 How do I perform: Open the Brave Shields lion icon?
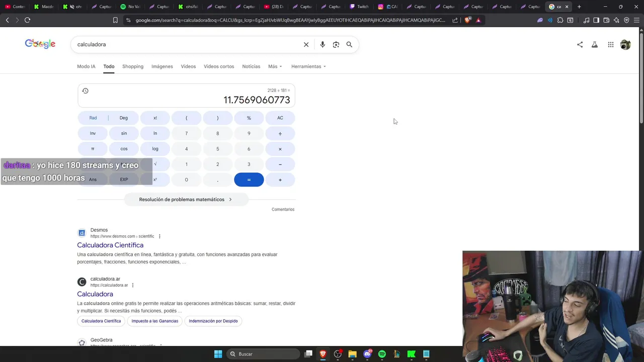pos(468,20)
